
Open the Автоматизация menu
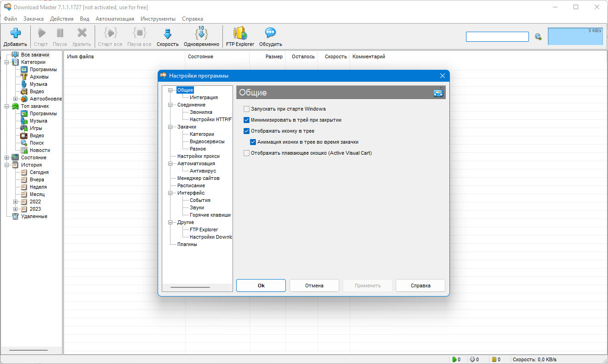pos(115,19)
